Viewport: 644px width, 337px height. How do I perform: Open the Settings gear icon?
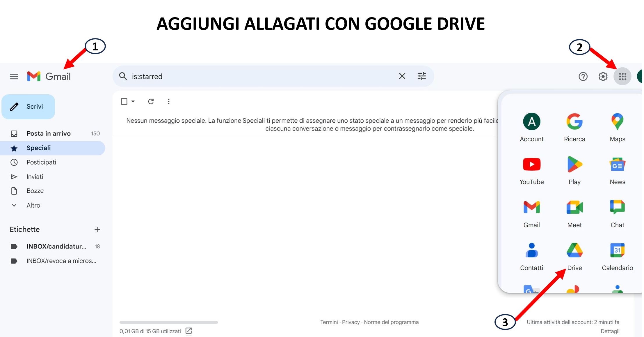coord(603,77)
